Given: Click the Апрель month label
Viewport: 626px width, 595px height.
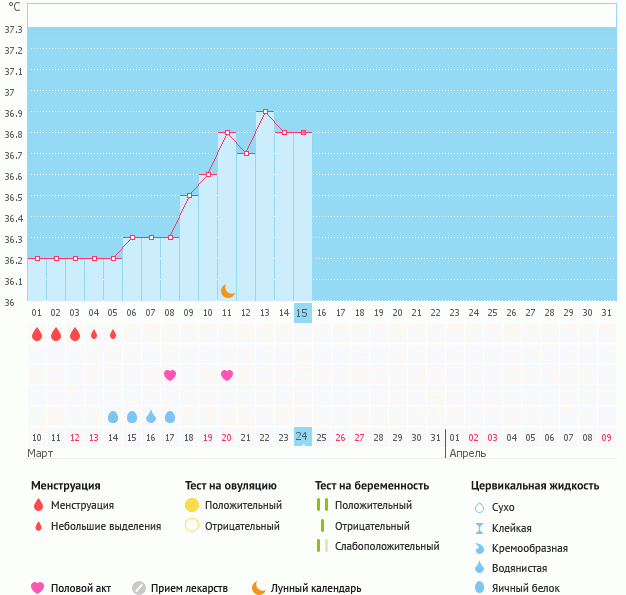Looking at the screenshot, I should pyautogui.click(x=468, y=453).
